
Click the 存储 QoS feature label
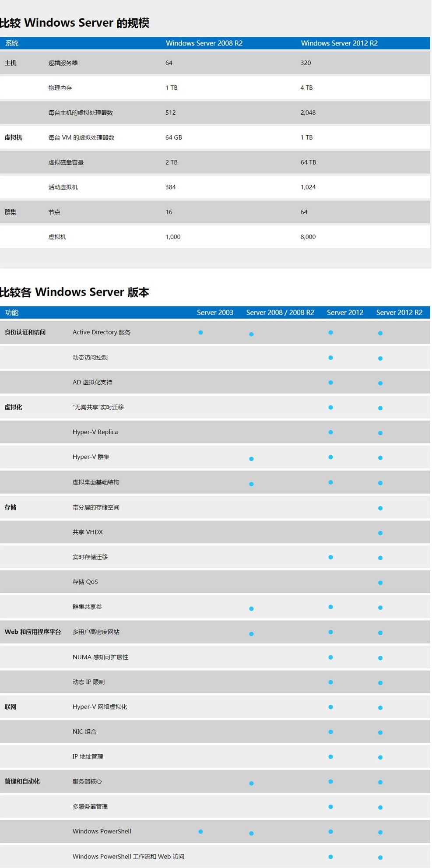[x=85, y=582]
